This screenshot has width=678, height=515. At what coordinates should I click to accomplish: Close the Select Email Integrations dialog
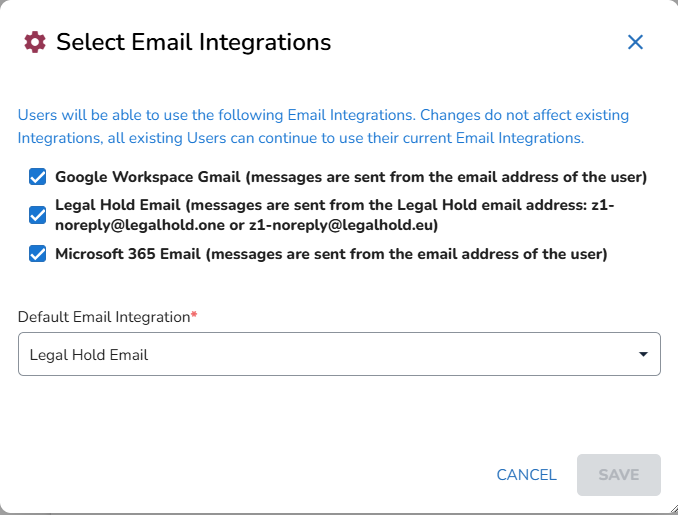point(635,42)
